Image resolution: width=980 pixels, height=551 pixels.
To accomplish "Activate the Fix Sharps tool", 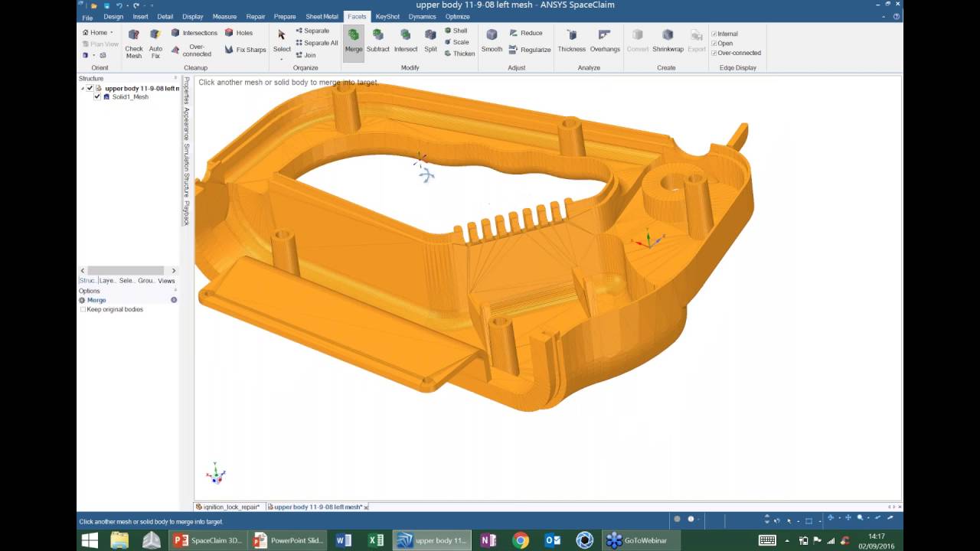I will (245, 50).
